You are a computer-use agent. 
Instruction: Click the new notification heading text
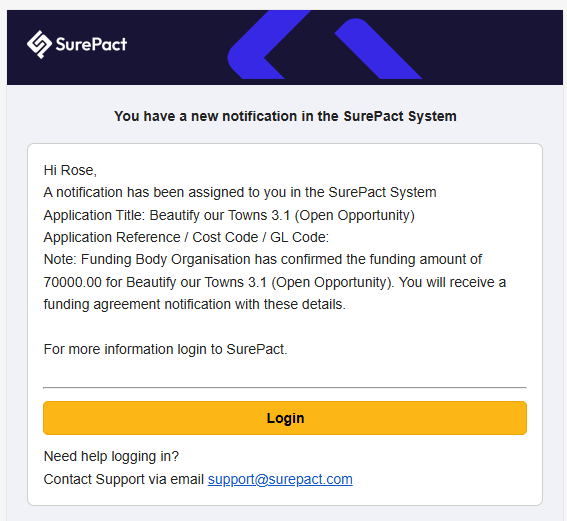285,116
